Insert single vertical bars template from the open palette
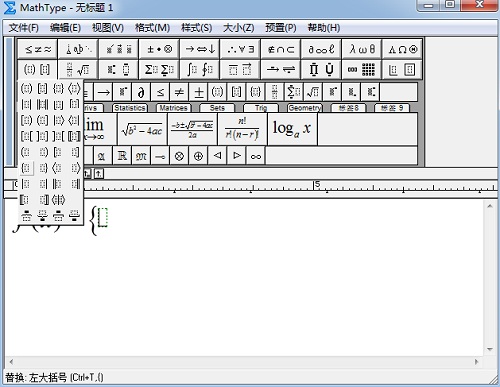The width and height of the screenshot is (500, 387). 27,105
